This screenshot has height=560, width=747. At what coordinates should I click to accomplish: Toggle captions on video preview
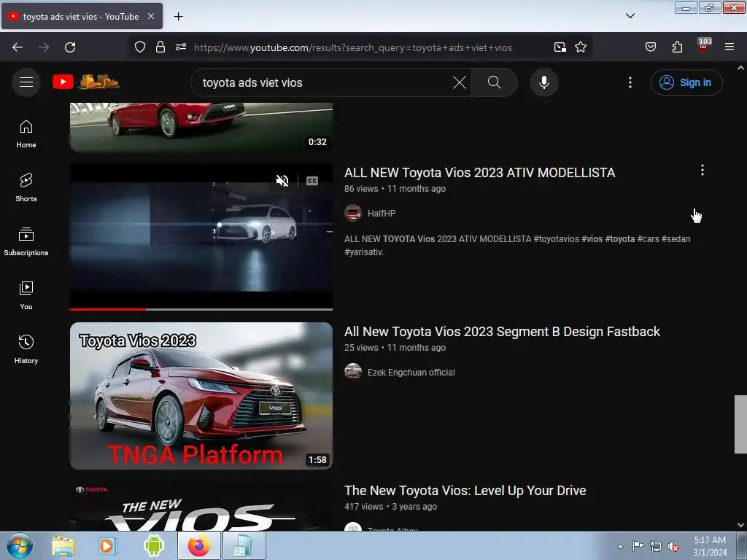[312, 181]
